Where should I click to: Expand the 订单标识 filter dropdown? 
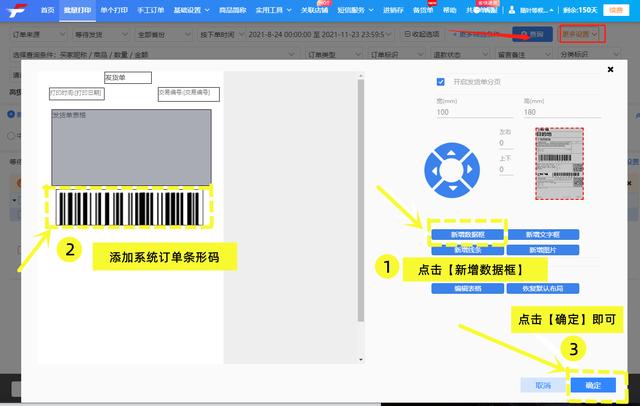point(396,54)
